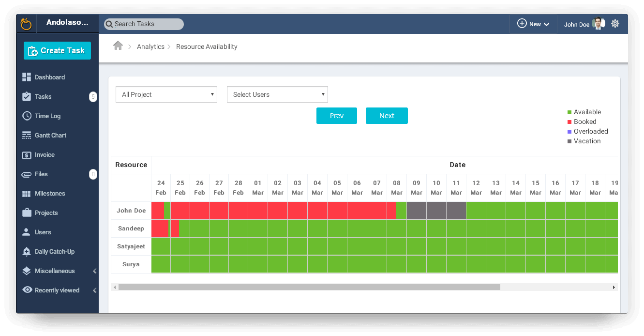The width and height of the screenshot is (644, 336).
Task: Expand the Miscellaneous submenu arrow
Action: [x=94, y=271]
